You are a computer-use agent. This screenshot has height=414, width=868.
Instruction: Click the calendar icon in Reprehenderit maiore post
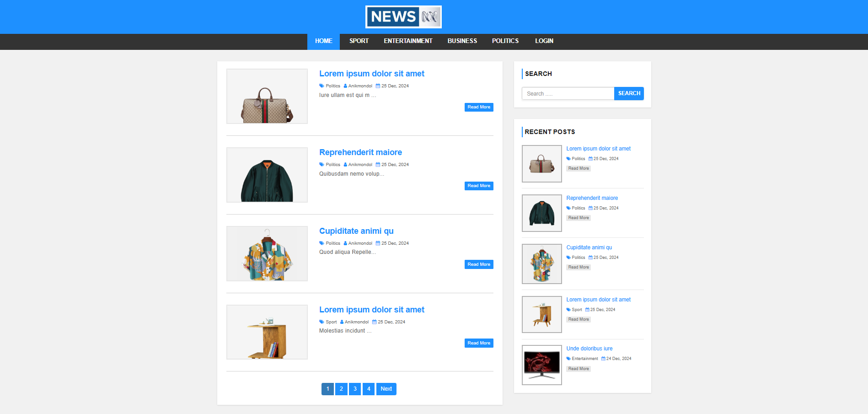378,165
